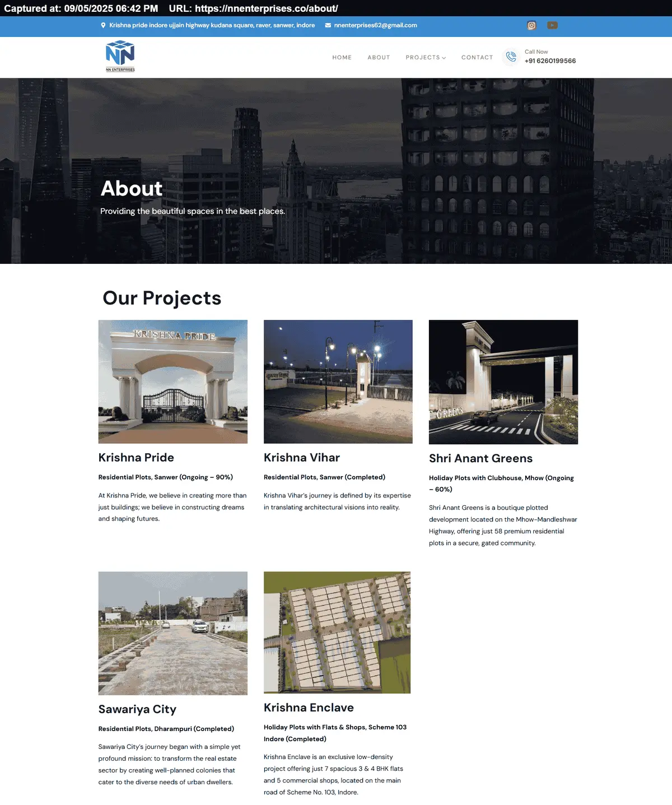The height and width of the screenshot is (805, 672).
Task: Open the Krishna Pride project image
Action: [x=172, y=381]
